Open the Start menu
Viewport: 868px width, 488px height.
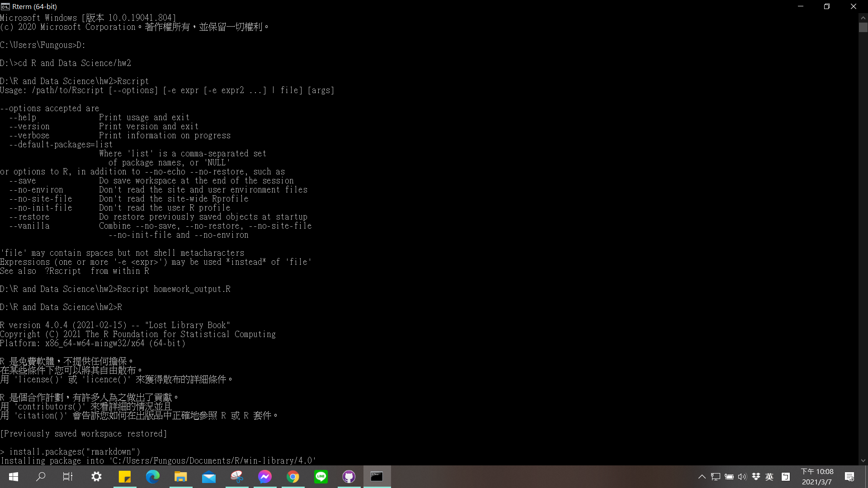pyautogui.click(x=13, y=477)
